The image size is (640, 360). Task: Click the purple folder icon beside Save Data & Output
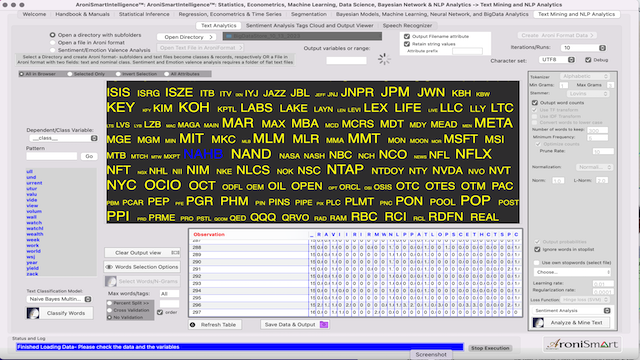pyautogui.click(x=324, y=324)
